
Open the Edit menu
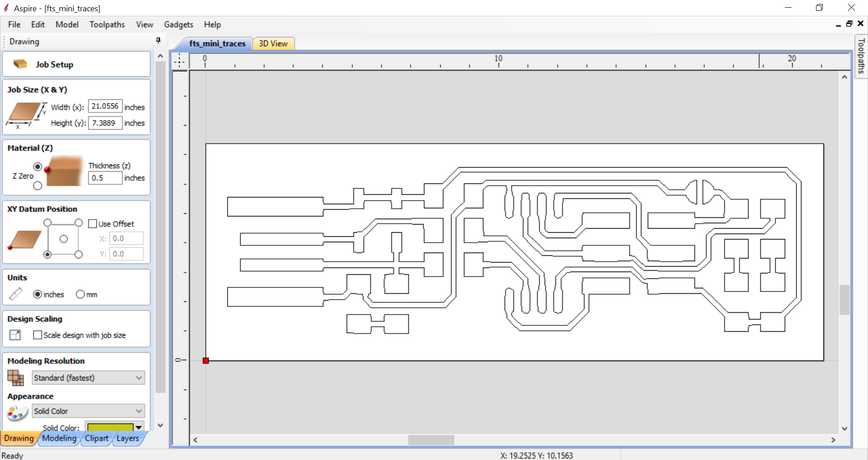pyautogui.click(x=38, y=24)
